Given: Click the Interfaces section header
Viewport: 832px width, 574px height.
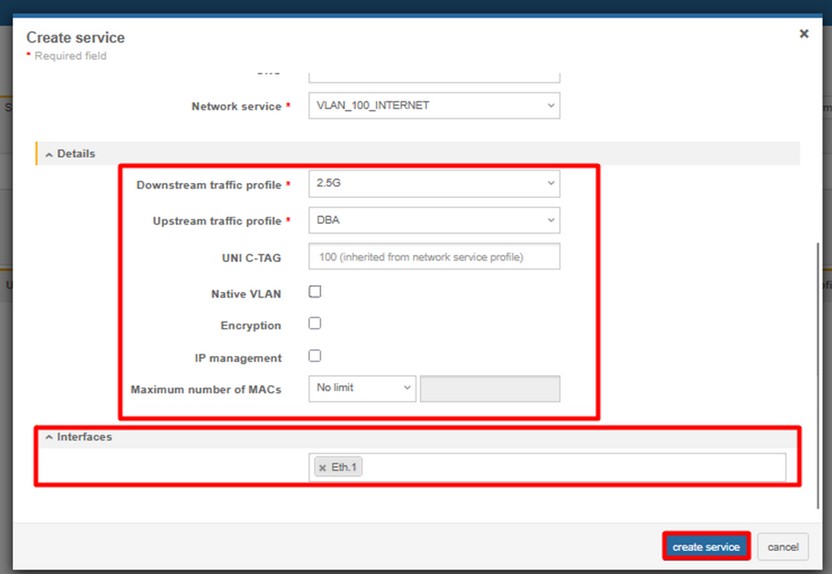Looking at the screenshot, I should [84, 438].
